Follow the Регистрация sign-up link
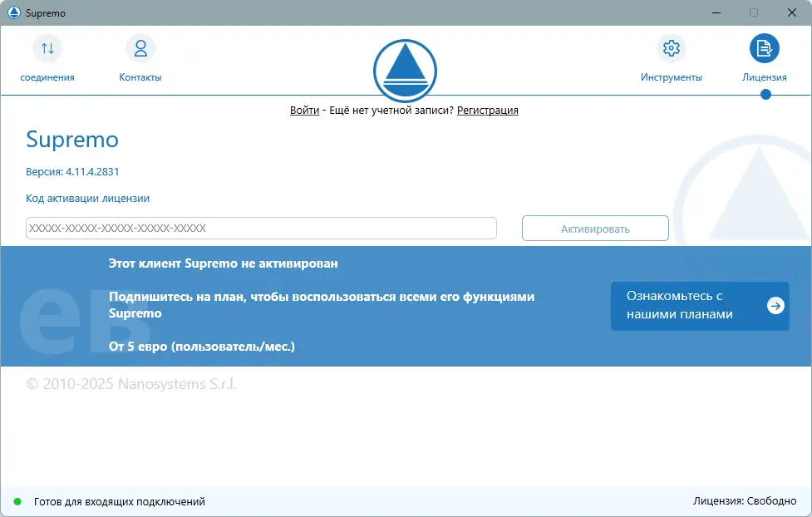812x517 pixels. (x=487, y=111)
